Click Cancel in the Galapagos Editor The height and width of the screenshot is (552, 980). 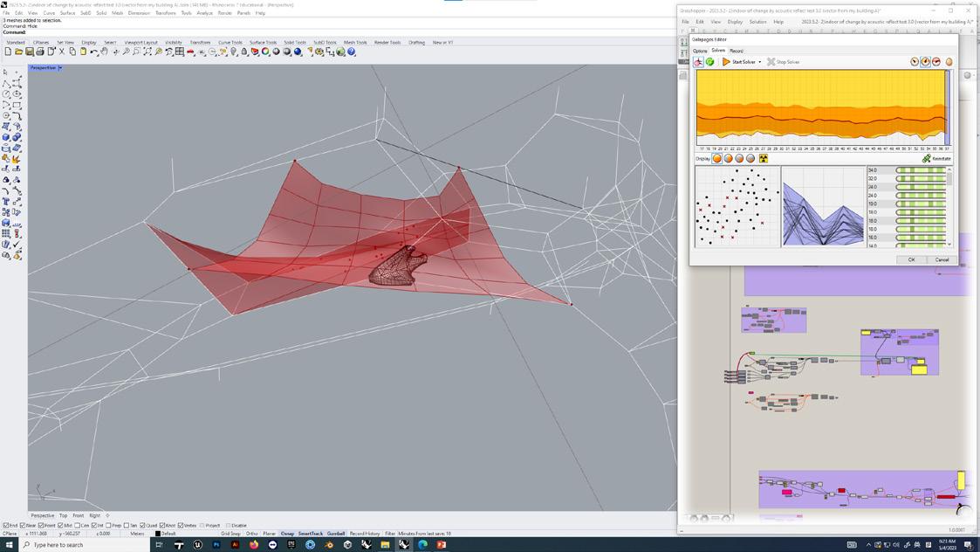(x=942, y=259)
